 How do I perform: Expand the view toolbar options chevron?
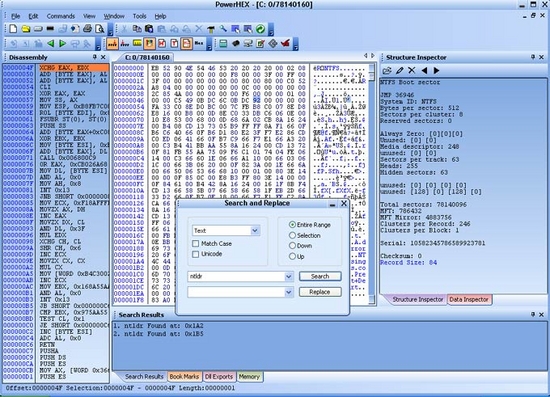click(209, 45)
